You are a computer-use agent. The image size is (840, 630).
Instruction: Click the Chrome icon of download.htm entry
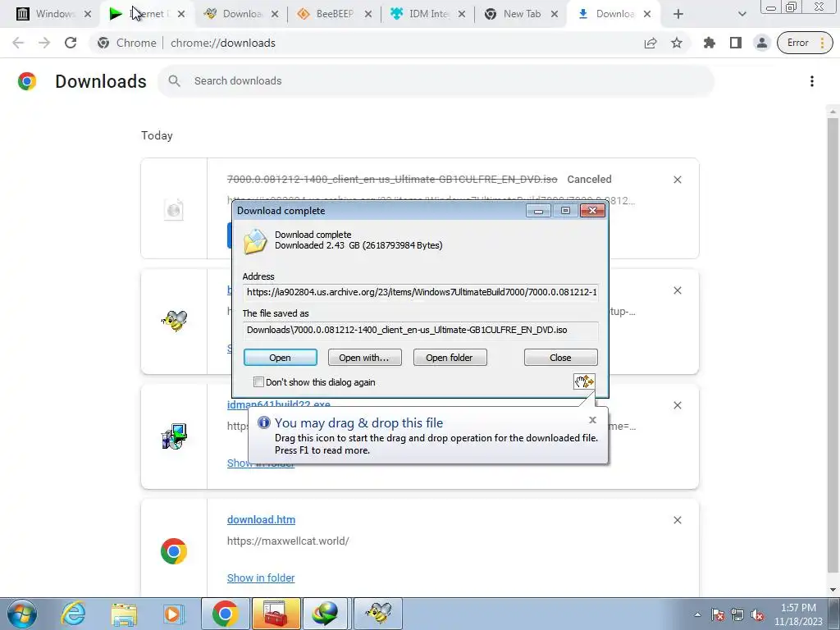(174, 551)
